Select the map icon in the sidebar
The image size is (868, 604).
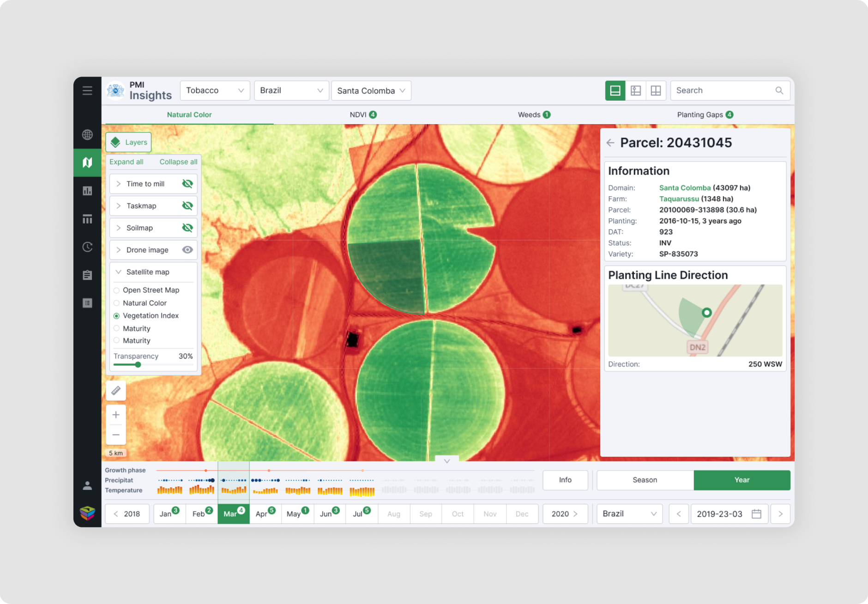87,163
